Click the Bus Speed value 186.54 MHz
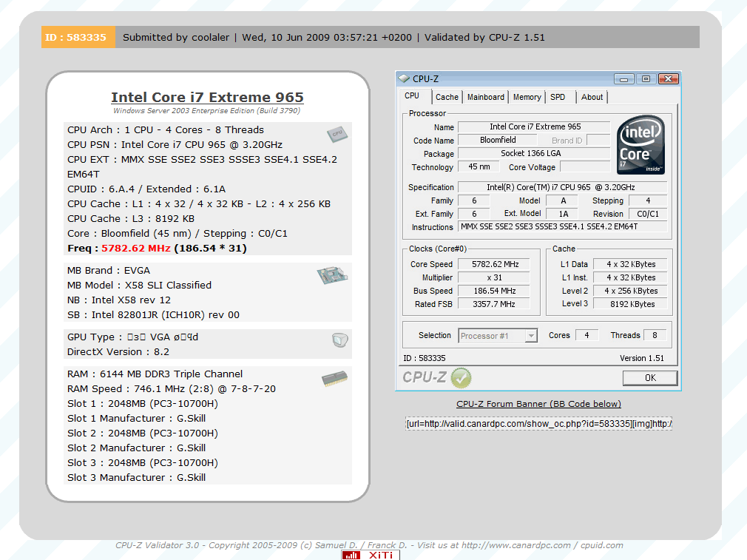The image size is (747, 560). coord(494,291)
